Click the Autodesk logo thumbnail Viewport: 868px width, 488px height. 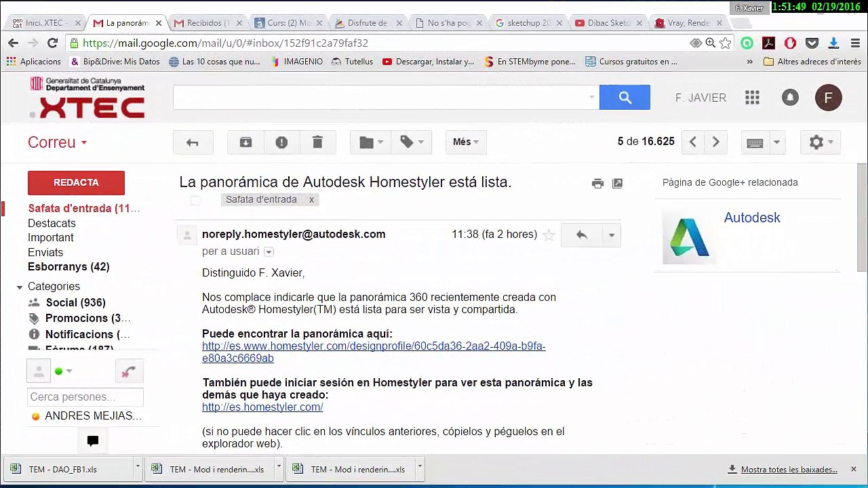(x=690, y=237)
